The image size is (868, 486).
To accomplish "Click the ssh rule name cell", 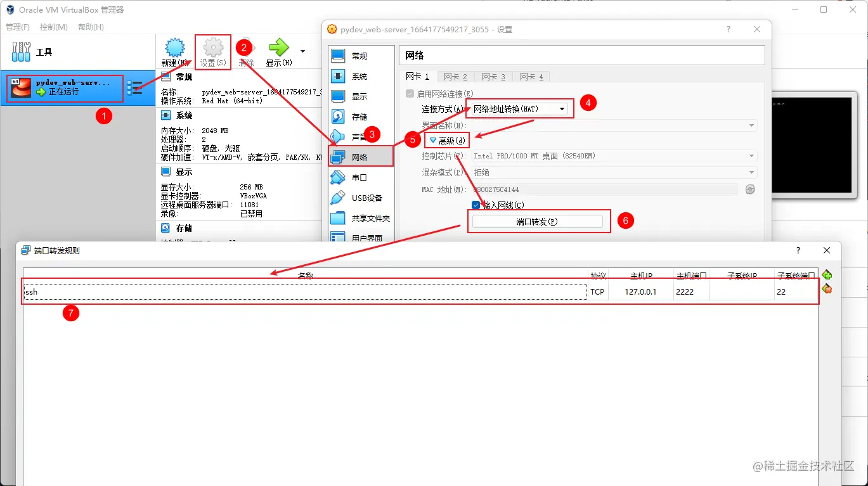I will click(305, 291).
